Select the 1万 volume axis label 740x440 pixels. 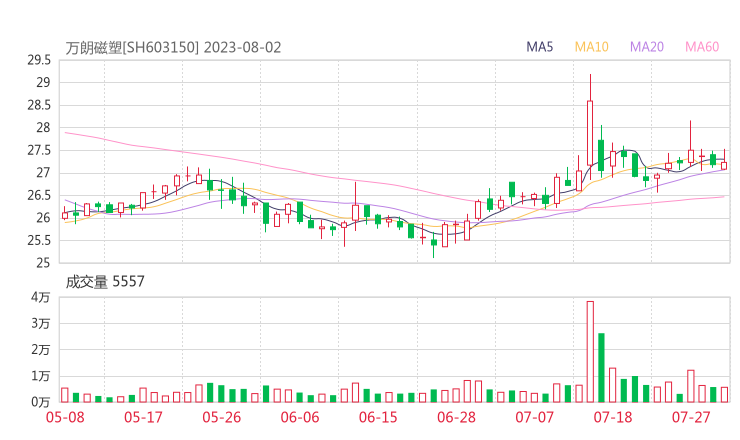[x=41, y=376]
